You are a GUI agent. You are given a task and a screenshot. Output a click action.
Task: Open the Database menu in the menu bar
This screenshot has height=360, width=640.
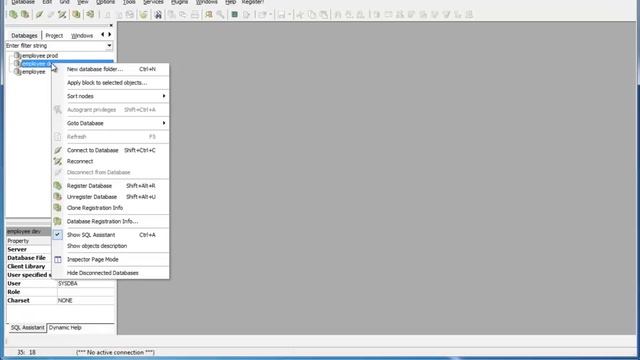23,2
